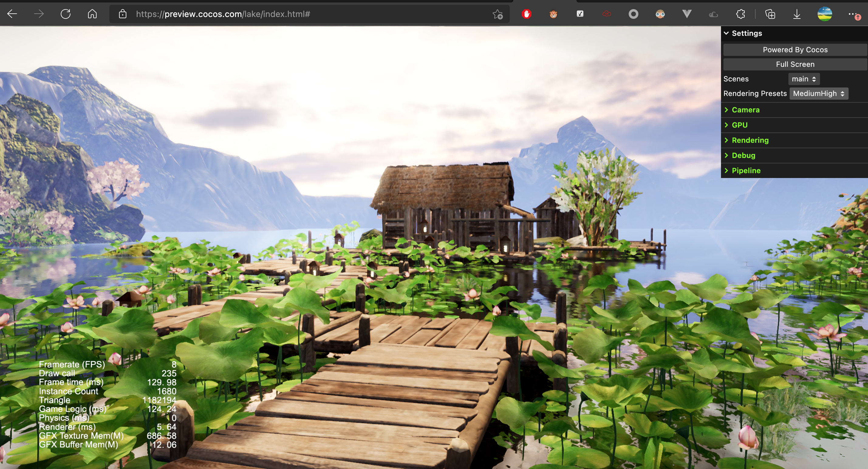Expand the Camera settings section
Screen dimensions: 868x469
pyautogui.click(x=745, y=110)
